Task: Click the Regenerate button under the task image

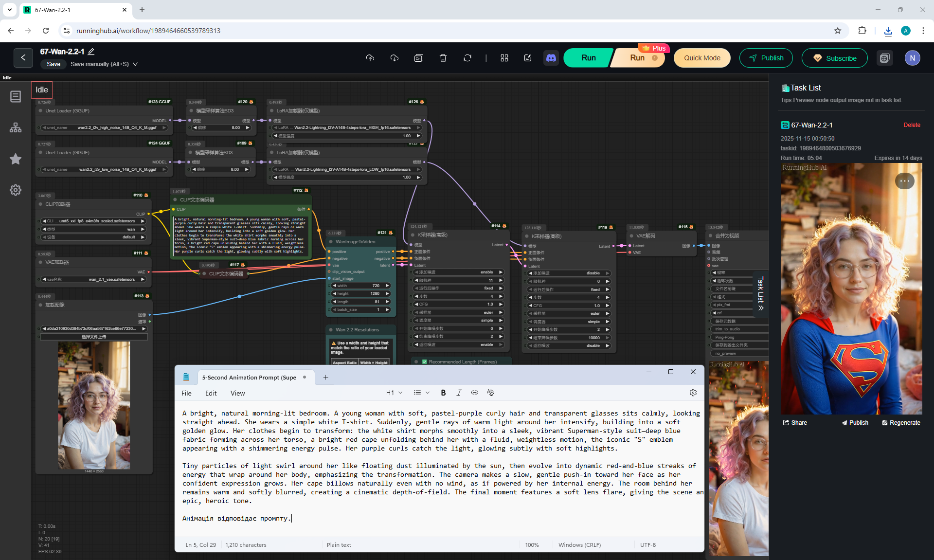Action: (x=901, y=423)
